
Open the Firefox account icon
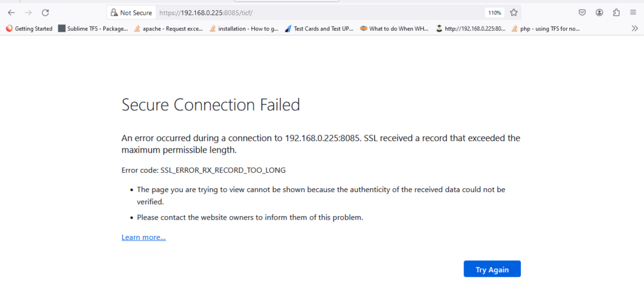coord(599,13)
